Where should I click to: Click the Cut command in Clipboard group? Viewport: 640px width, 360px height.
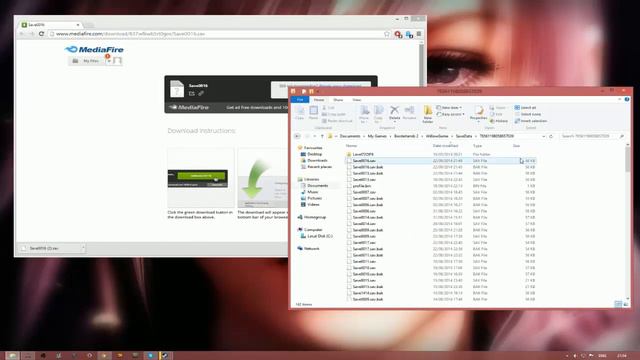tap(329, 108)
